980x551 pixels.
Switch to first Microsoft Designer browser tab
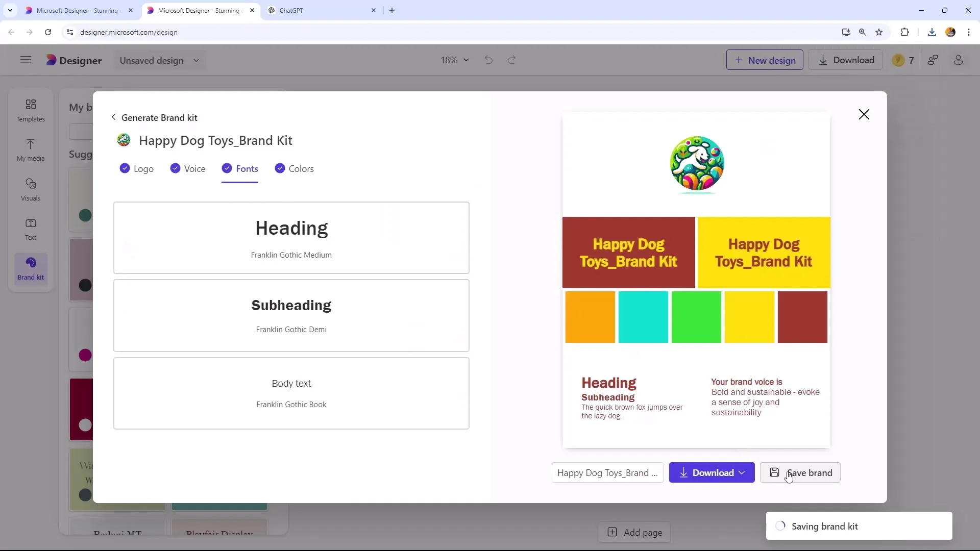click(x=79, y=10)
